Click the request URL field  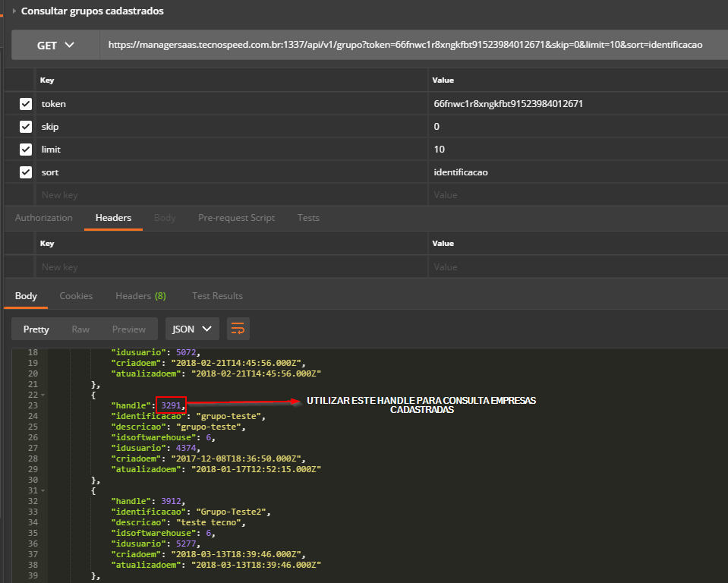pos(405,46)
